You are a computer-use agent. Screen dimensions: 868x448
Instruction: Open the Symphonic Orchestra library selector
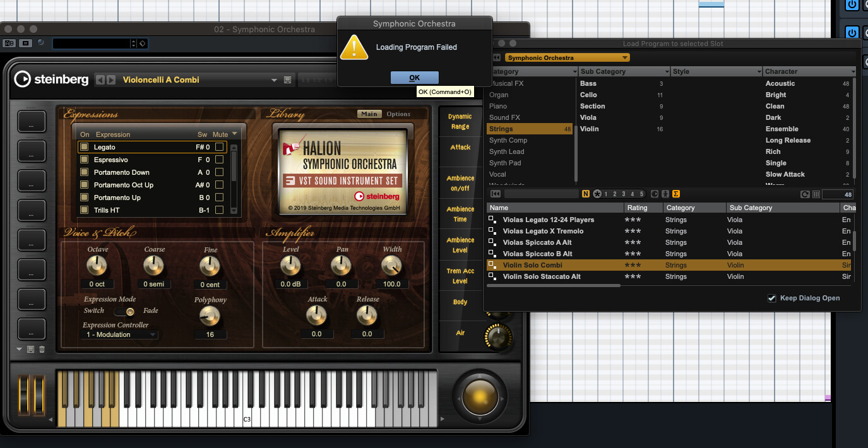tap(567, 57)
